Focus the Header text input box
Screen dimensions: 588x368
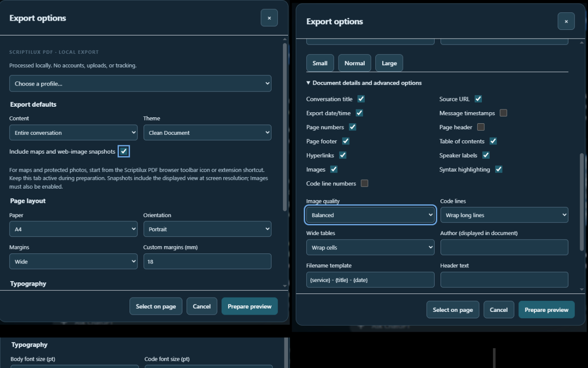(504, 280)
